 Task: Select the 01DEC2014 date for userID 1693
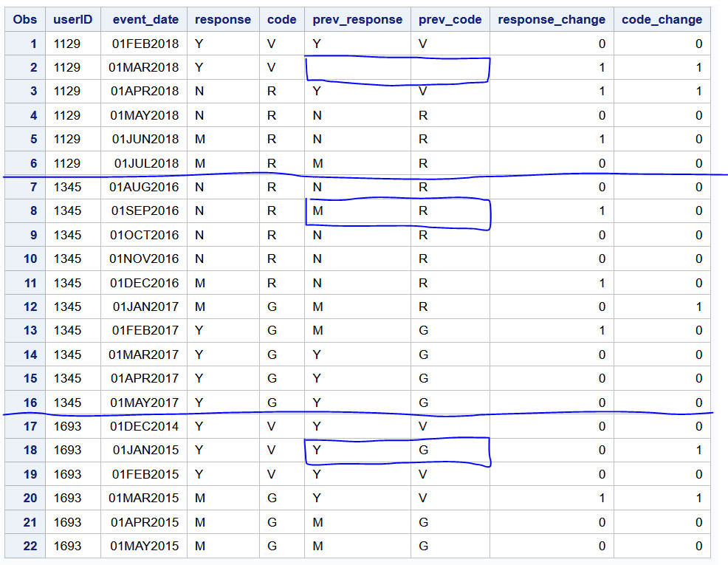click(x=144, y=426)
